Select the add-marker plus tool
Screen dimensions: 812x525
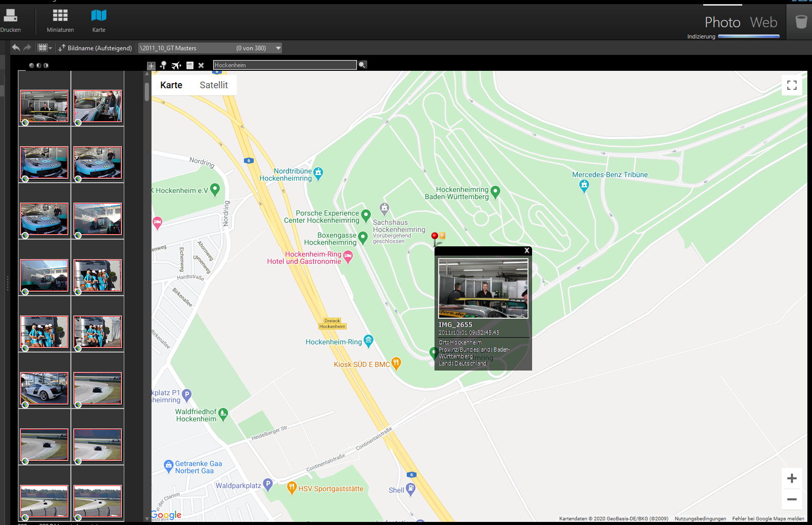[151, 65]
